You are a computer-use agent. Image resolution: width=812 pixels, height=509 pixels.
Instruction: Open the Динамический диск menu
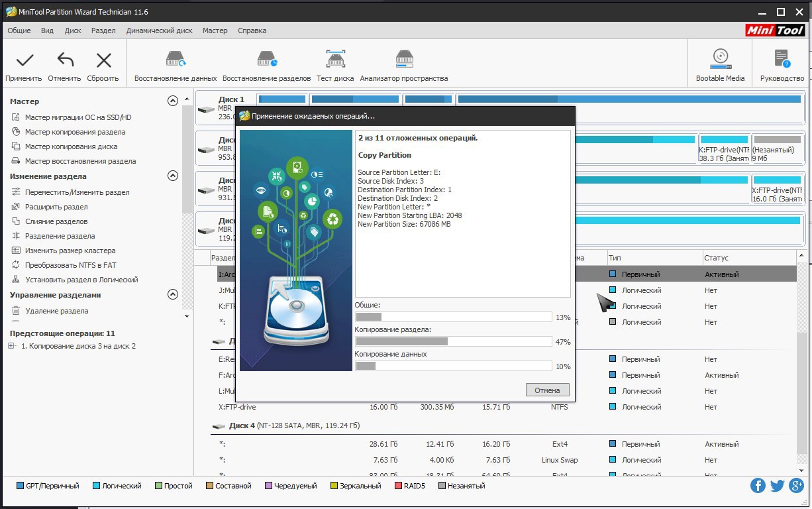pos(160,30)
